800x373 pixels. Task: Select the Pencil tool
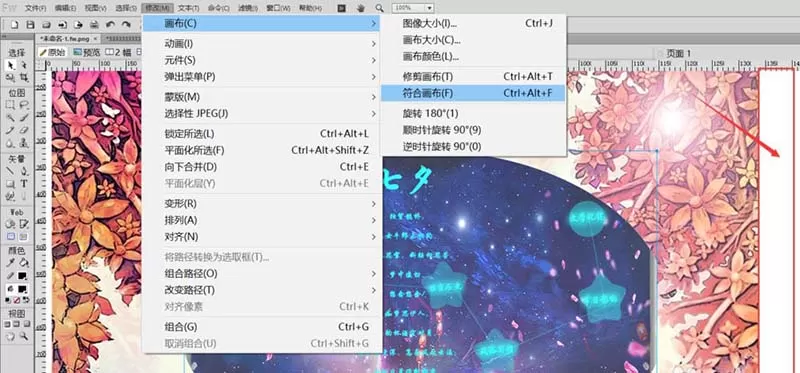pos(10,130)
